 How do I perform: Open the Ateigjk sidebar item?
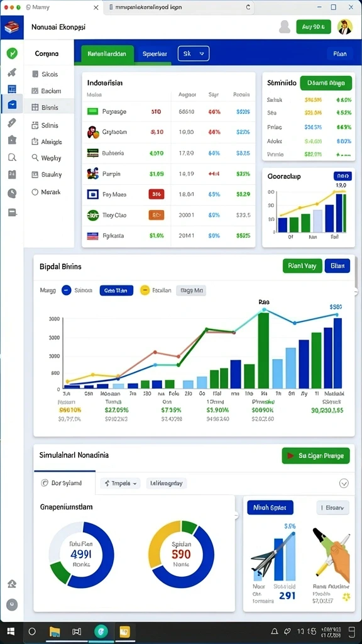(x=49, y=142)
